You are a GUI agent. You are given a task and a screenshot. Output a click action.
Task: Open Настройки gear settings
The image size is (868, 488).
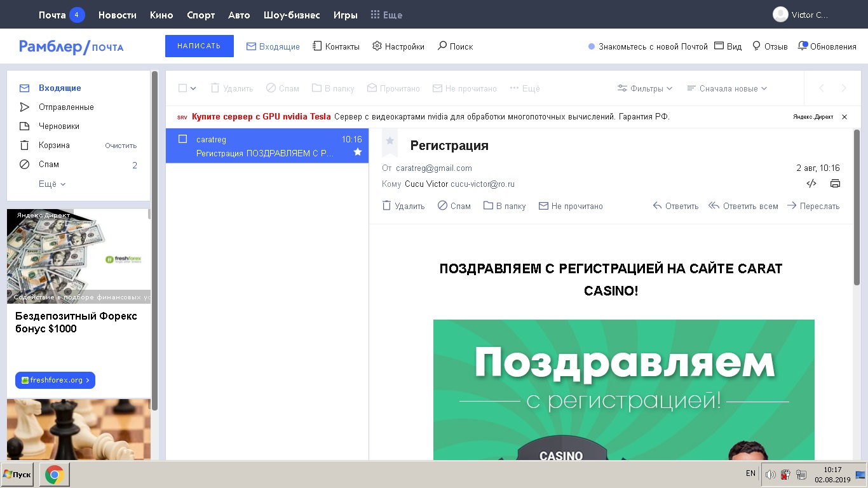pyautogui.click(x=398, y=46)
